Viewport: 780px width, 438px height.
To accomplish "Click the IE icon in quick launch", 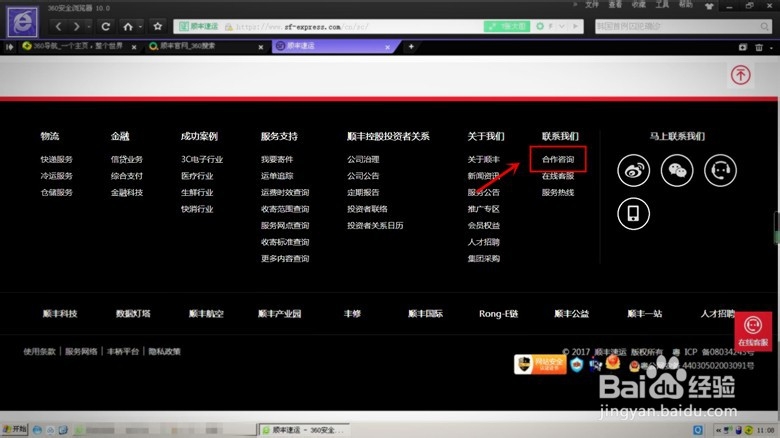I will coord(37,430).
